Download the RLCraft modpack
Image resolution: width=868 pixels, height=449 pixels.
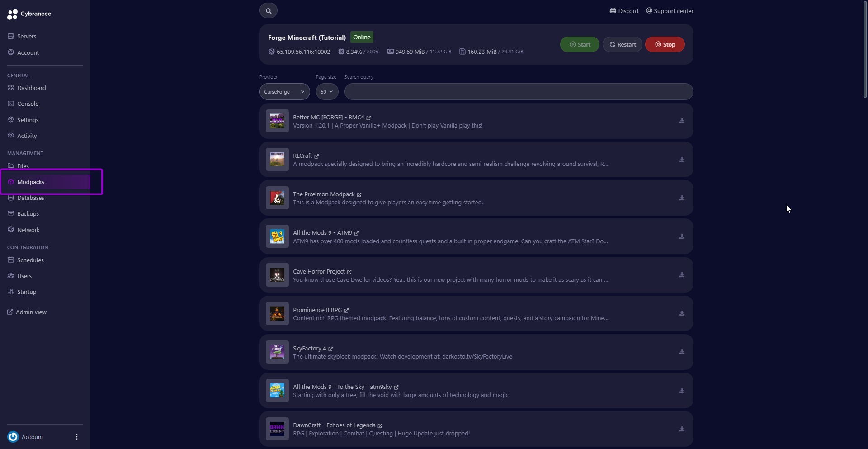(682, 159)
